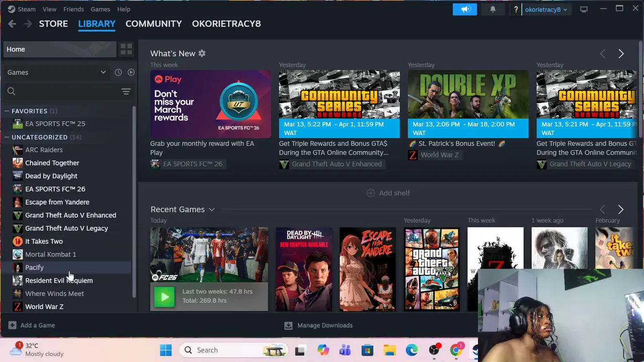The image size is (644, 362).
Task: Open the View menu
Action: [x=49, y=9]
